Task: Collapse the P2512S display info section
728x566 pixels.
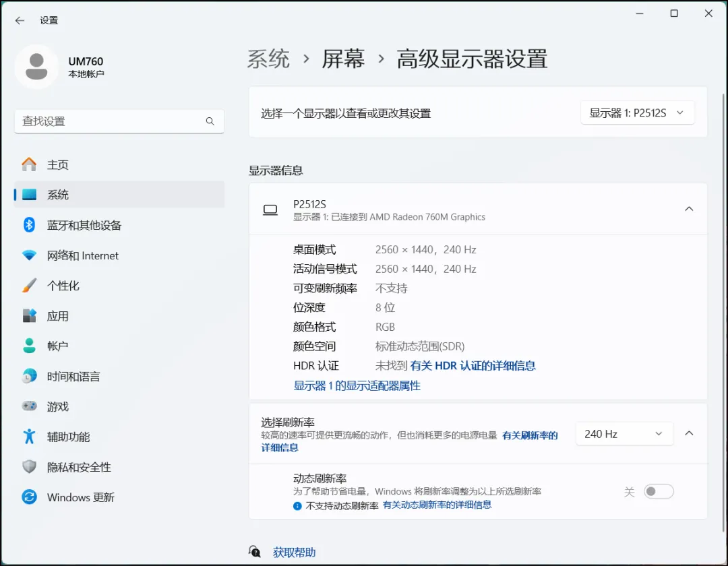Action: (689, 209)
